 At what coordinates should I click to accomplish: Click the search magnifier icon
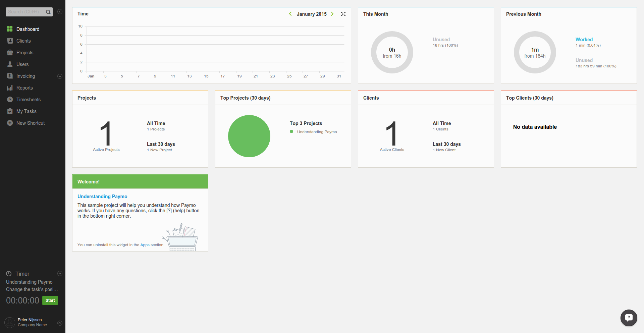click(48, 12)
